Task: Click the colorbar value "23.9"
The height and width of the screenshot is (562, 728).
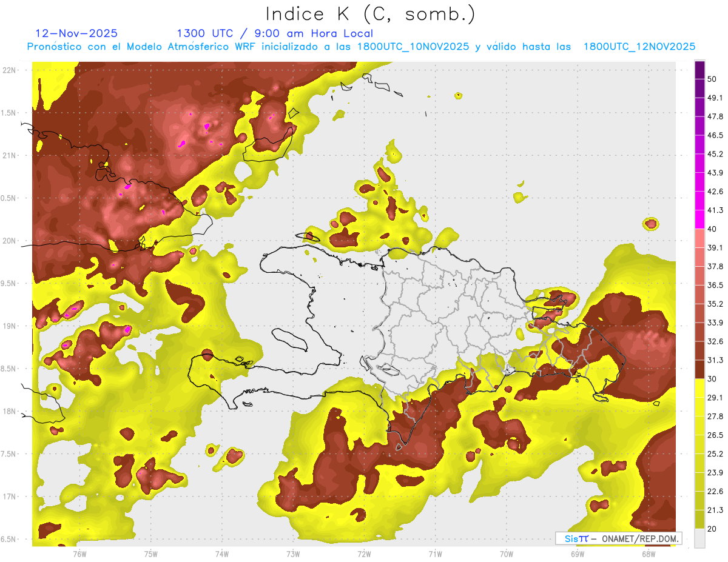Action: 715,473
